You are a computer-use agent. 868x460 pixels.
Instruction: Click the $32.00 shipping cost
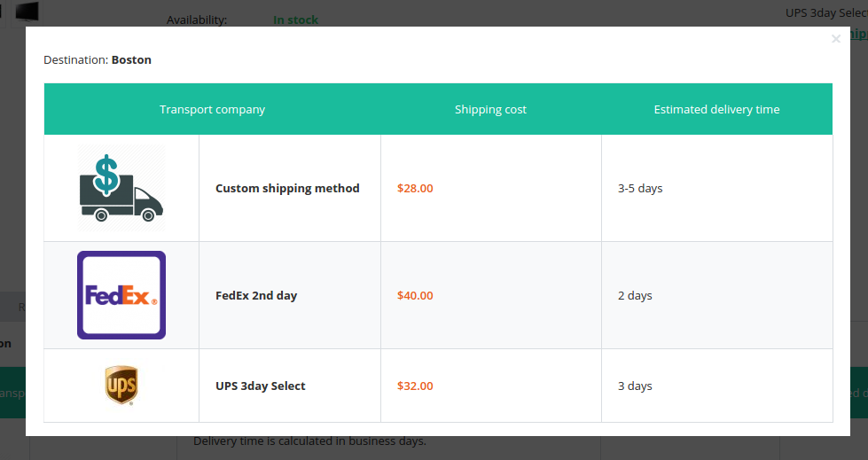[x=415, y=386]
